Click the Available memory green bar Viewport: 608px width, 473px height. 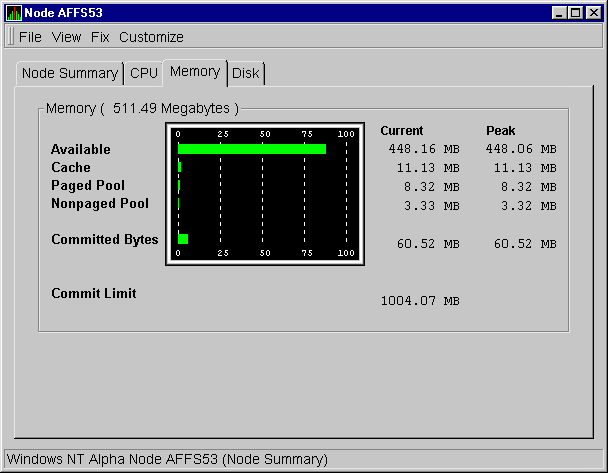252,149
